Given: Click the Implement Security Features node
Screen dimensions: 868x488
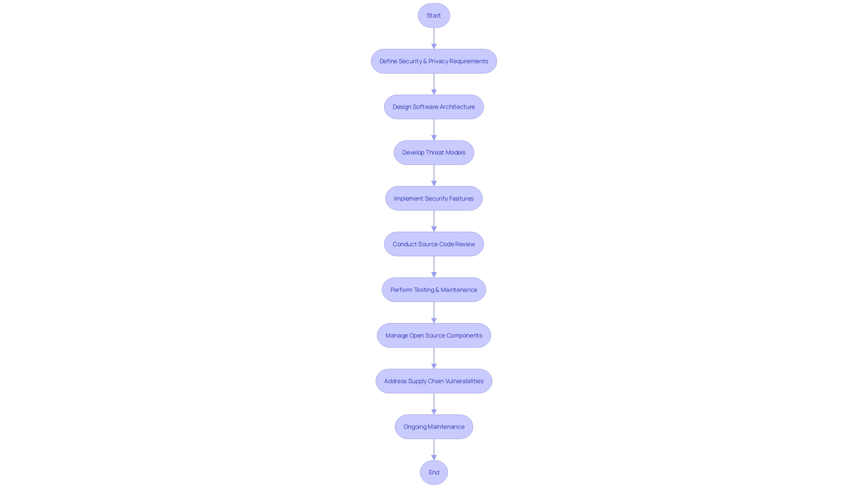Looking at the screenshot, I should click(434, 198).
